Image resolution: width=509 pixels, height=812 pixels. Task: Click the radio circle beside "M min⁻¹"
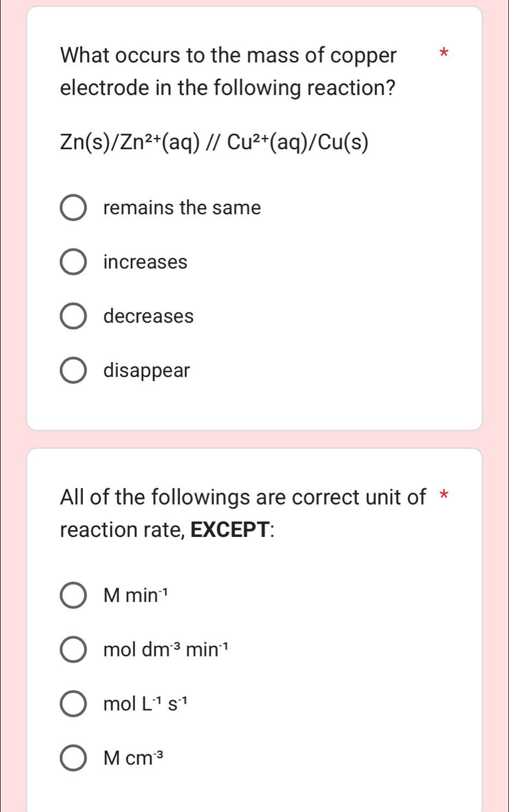73,596
